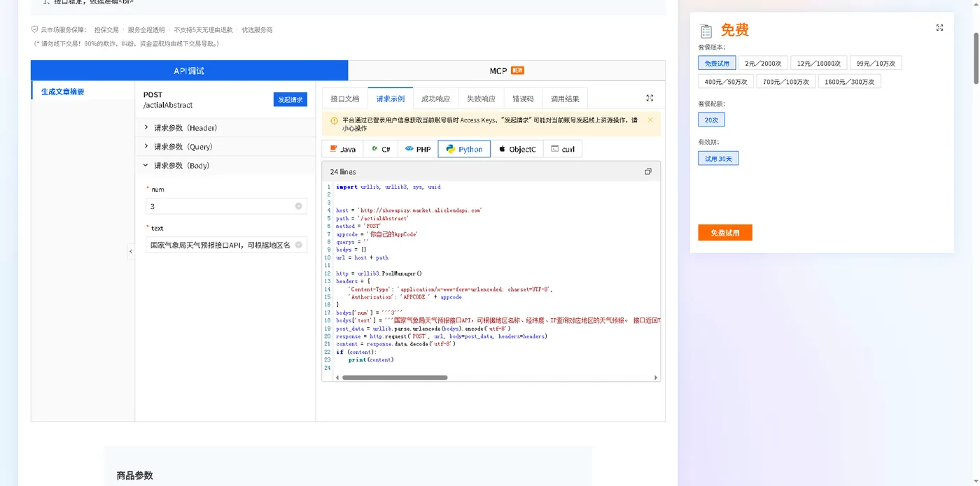This screenshot has height=486, width=980.
Task: Select the 12元/10000次 package option
Action: [x=819, y=63]
